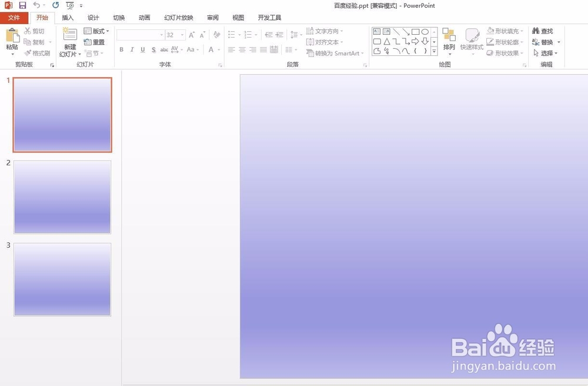Viewport: 588px width, 386px height.
Task: Click the Numbering list icon
Action: [x=248, y=35]
